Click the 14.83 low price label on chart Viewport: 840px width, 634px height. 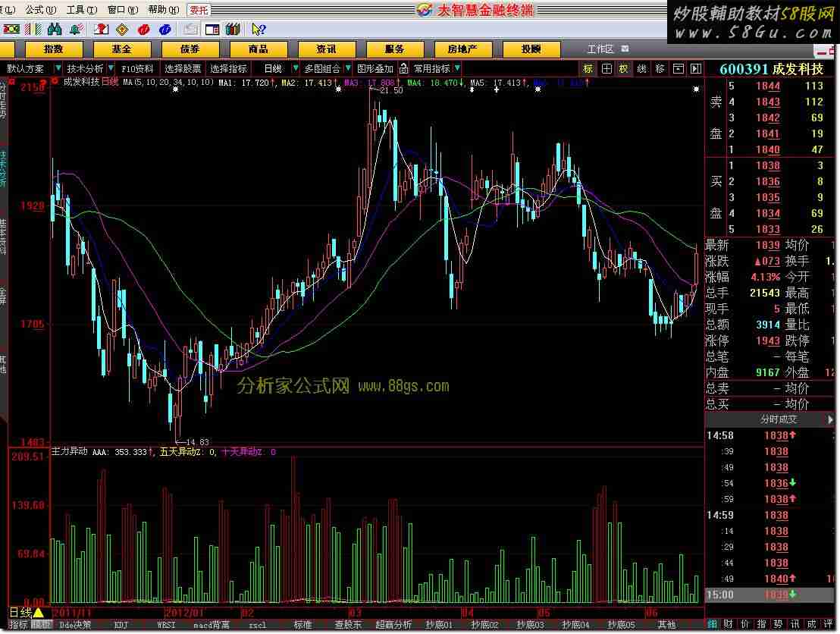(x=197, y=442)
